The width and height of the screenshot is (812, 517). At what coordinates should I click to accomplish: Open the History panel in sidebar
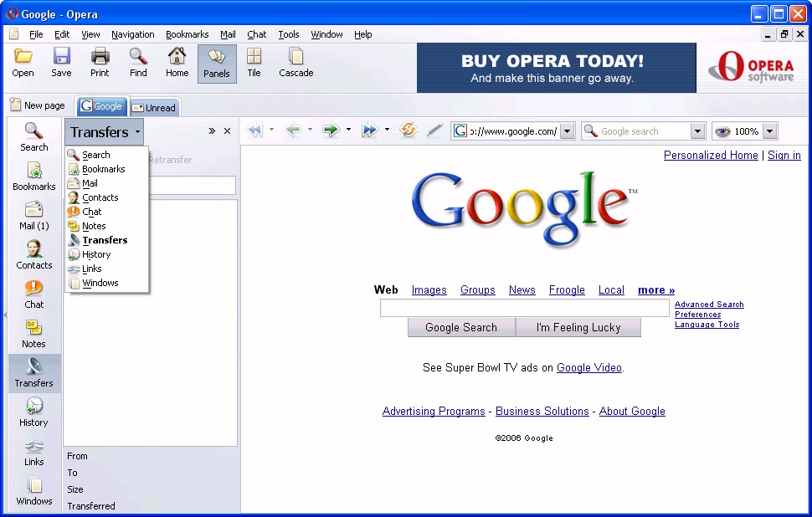[x=34, y=412]
